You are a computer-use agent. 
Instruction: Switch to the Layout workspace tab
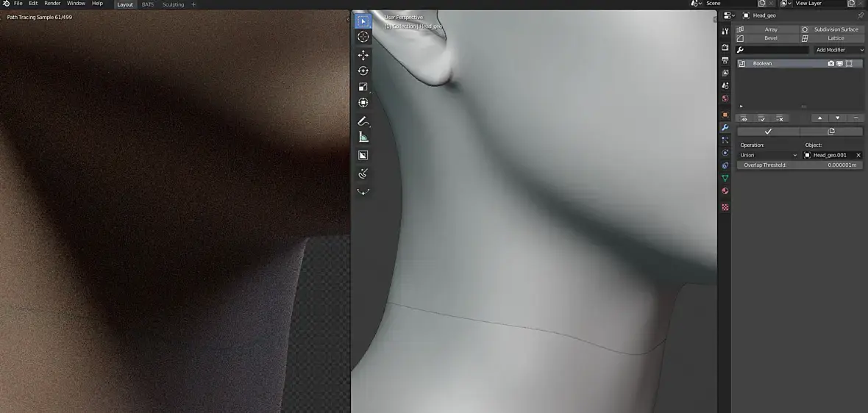[125, 4]
